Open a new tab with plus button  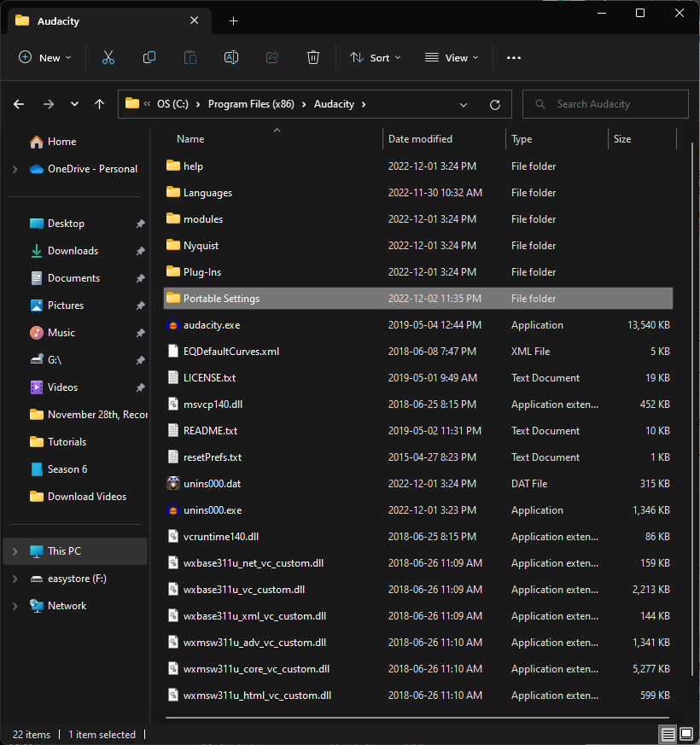(x=233, y=20)
